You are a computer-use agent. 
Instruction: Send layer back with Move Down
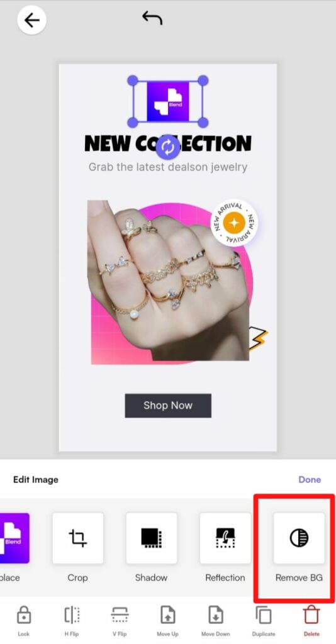pos(216,621)
